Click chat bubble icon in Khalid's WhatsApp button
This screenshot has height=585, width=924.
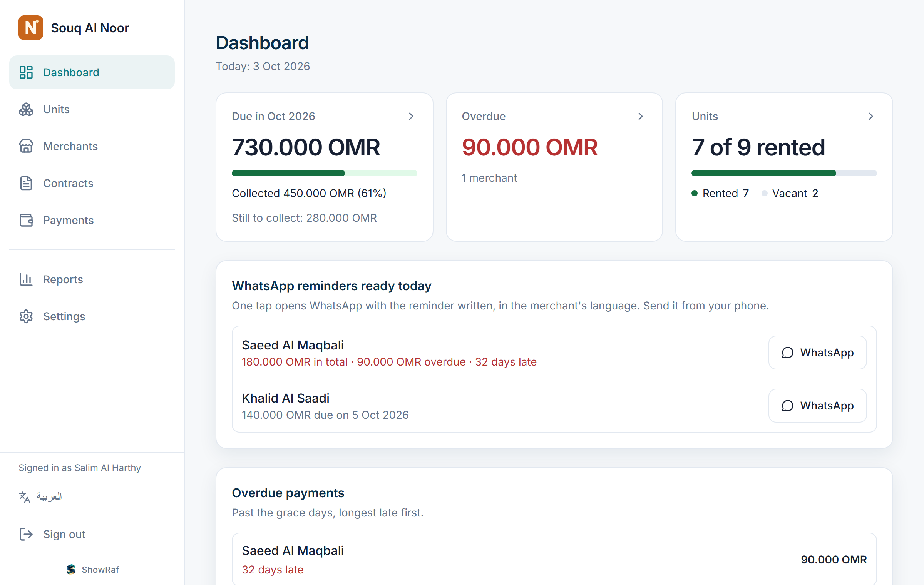pos(788,406)
